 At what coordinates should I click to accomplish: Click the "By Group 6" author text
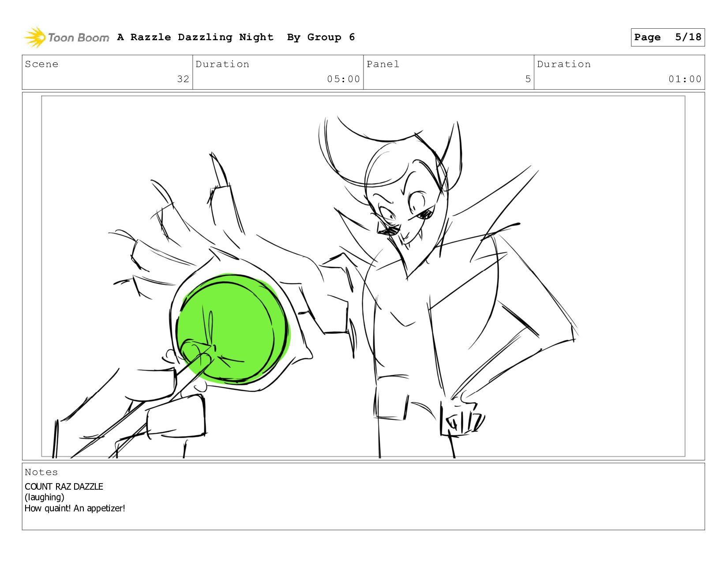click(x=321, y=38)
